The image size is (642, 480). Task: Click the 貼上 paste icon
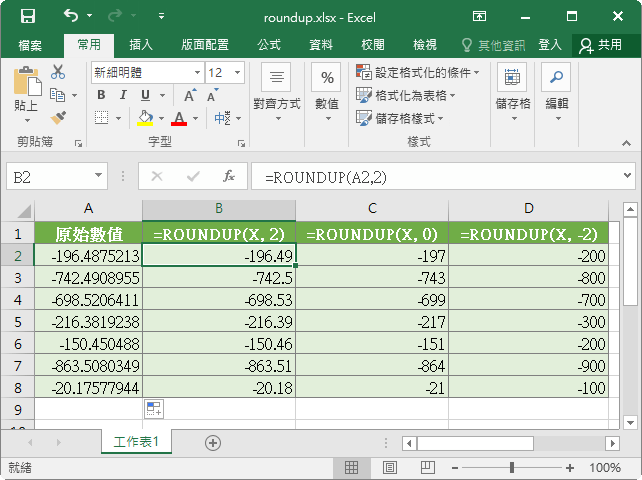pos(27,81)
